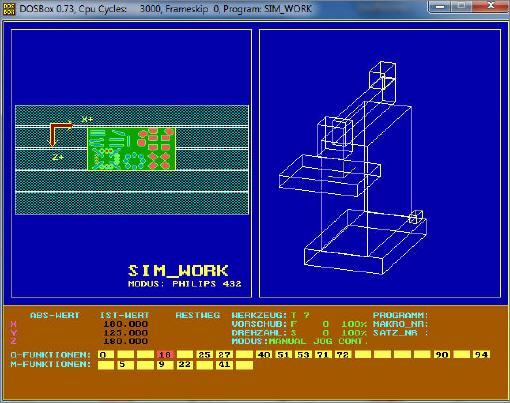Select G-function cell 18 highlighted in red
Screen dimensions: 510x403
[165, 354]
